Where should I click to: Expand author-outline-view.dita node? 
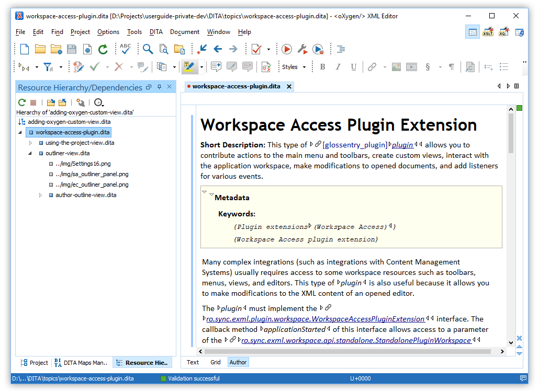40,195
